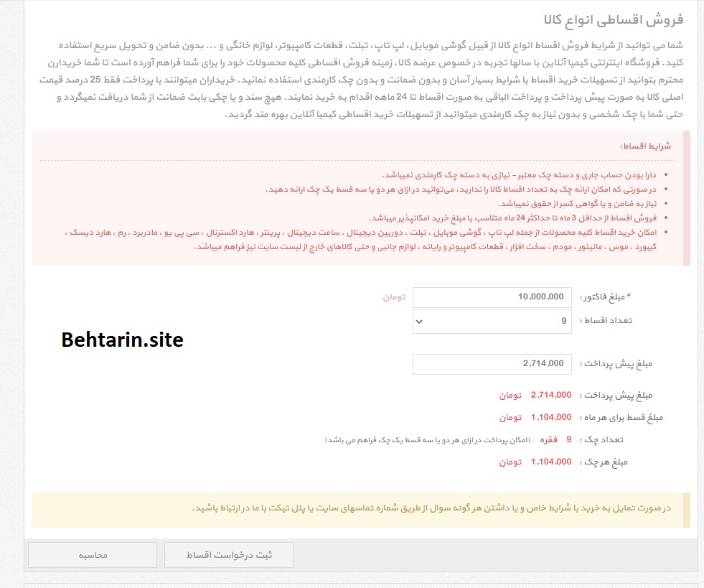Click the label تعداد چک
704x588 pixels.
click(x=601, y=440)
